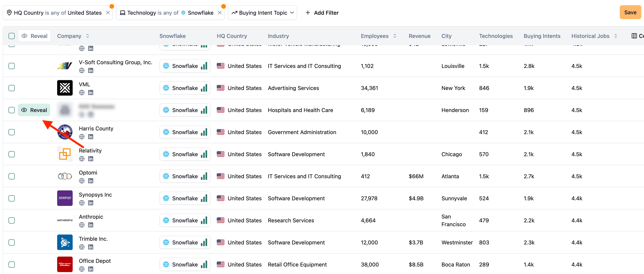Click the Snowflake tag for Trimble Inc.
The height and width of the screenshot is (274, 644).
click(185, 242)
